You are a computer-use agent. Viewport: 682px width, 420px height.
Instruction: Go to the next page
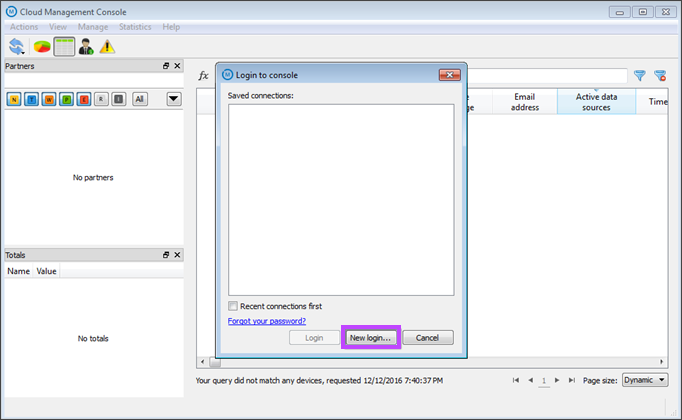click(557, 380)
